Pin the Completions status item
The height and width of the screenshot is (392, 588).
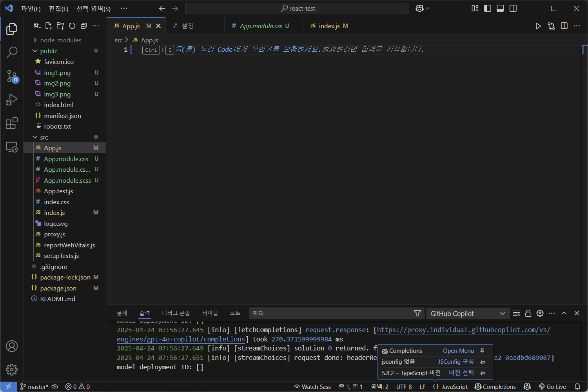click(483, 351)
